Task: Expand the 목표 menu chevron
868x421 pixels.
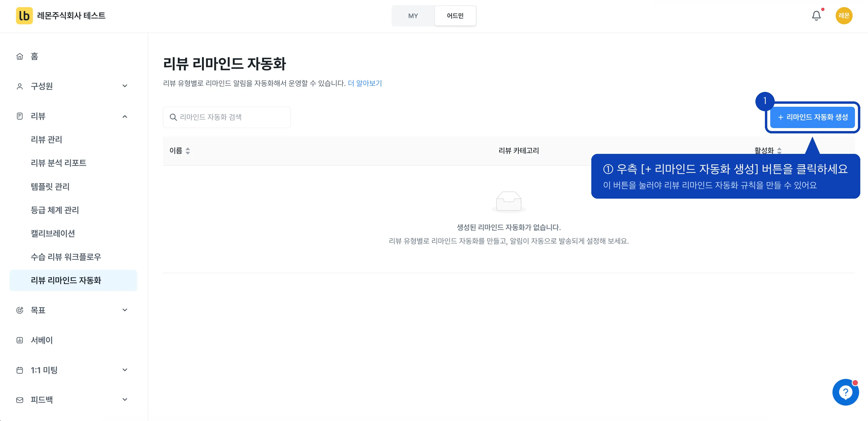Action: coord(125,310)
